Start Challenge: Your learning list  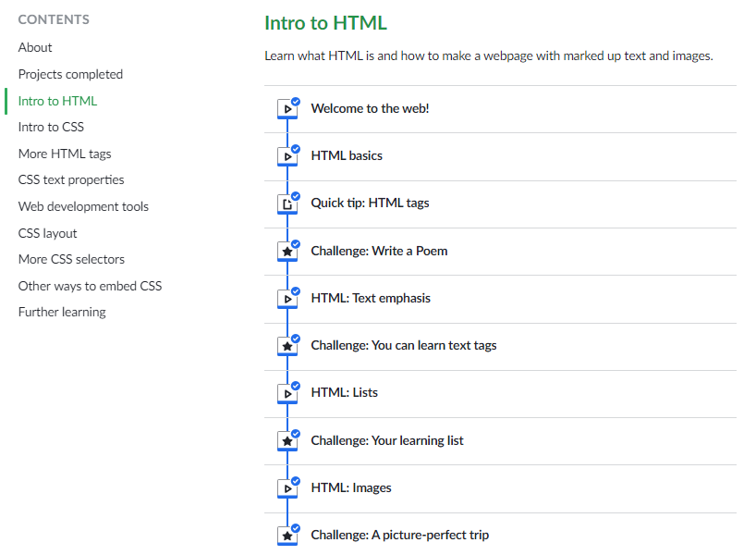(x=387, y=440)
